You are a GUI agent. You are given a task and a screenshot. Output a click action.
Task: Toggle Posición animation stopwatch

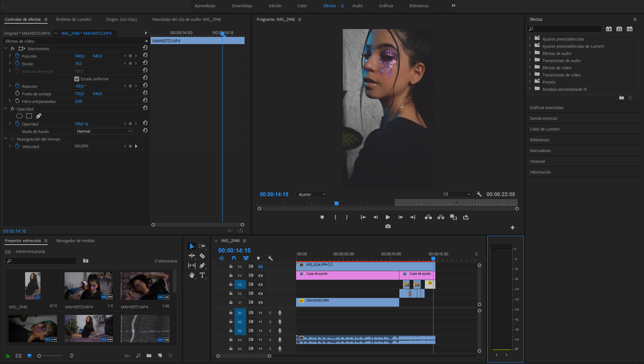[17, 56]
